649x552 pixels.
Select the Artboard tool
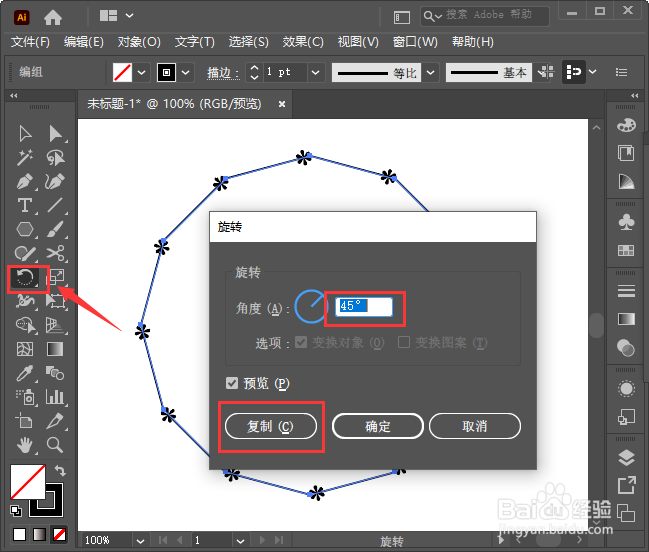(25, 421)
